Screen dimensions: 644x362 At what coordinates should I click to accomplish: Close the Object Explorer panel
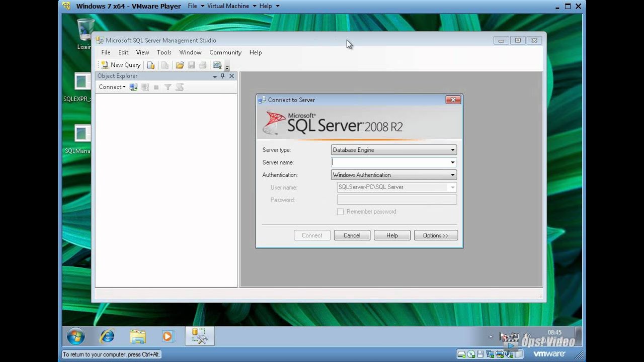tap(231, 76)
